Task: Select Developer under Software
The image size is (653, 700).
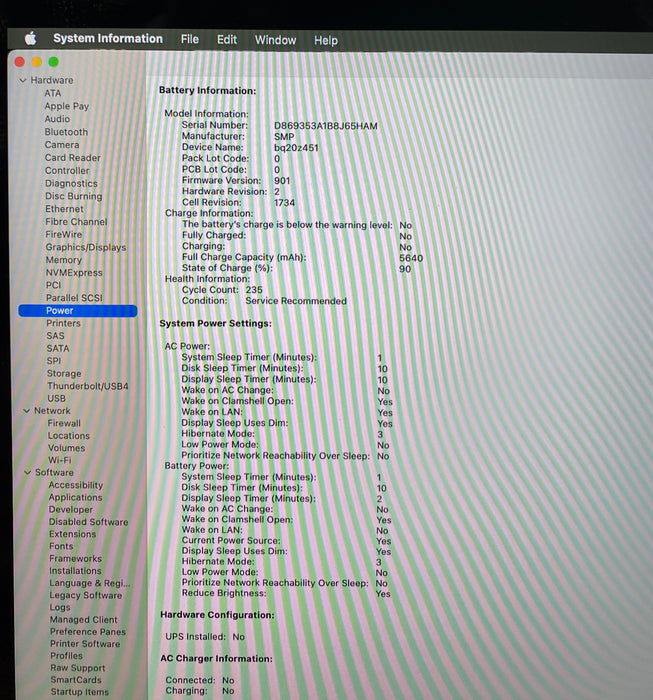Action: point(71,510)
